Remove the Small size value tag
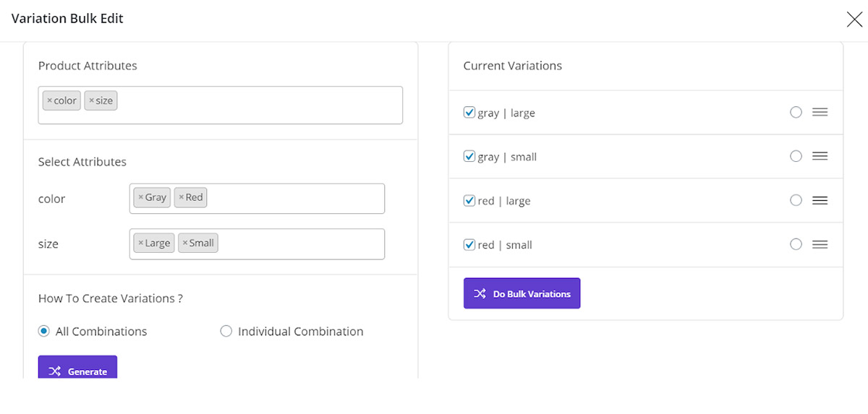This screenshot has width=868, height=414. 184,243
